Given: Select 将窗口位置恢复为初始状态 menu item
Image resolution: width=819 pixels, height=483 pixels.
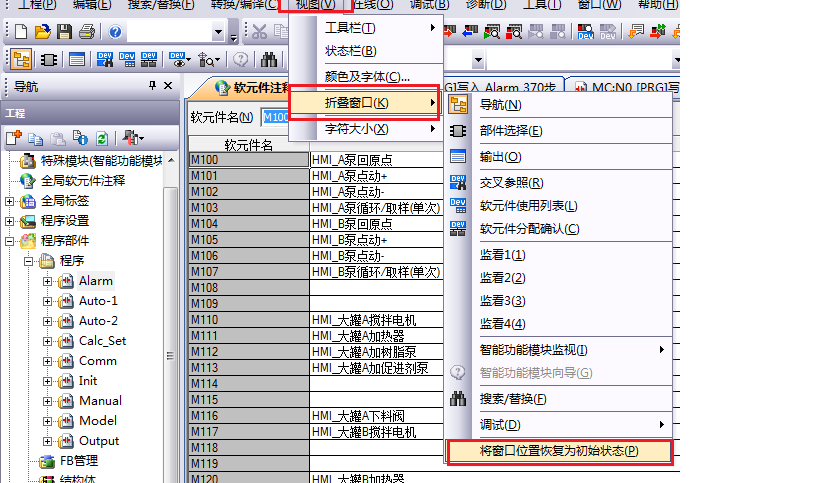Looking at the screenshot, I should pos(558,451).
